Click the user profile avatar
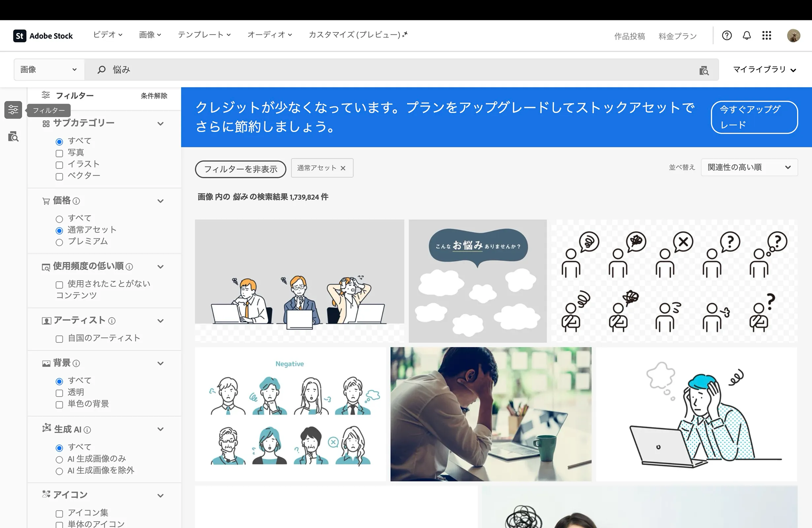 794,35
